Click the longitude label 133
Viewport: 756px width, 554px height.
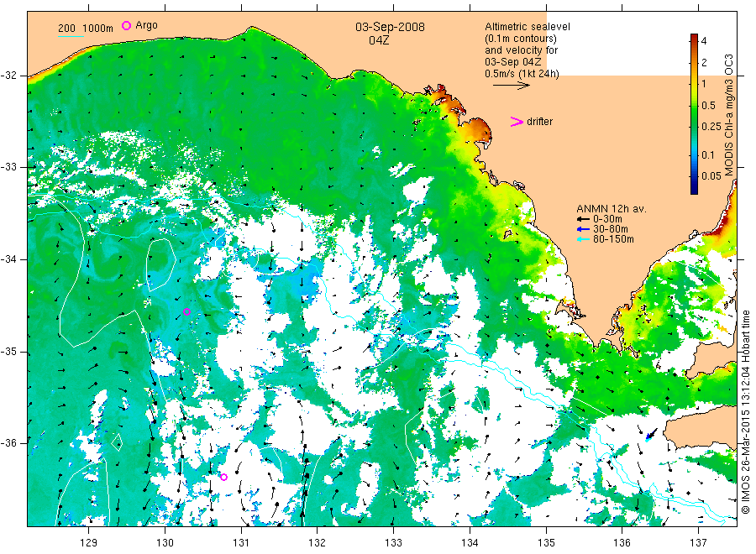[x=393, y=543]
